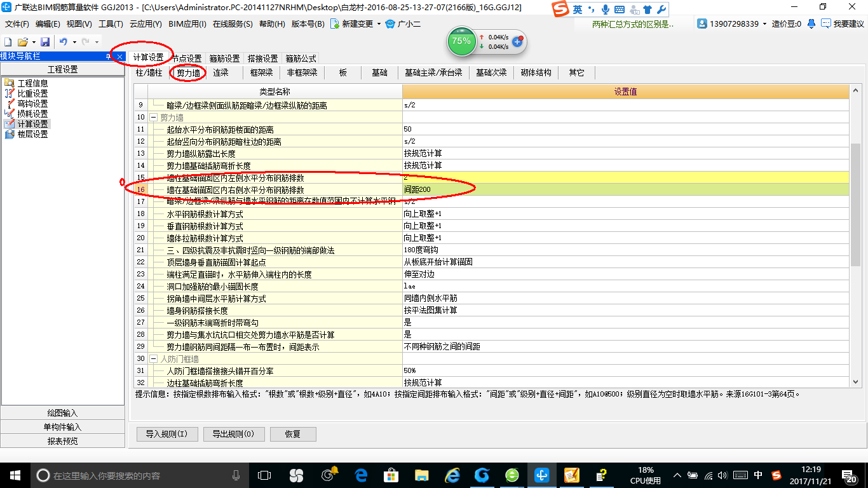Click the value 50 in row 11

pos(626,130)
